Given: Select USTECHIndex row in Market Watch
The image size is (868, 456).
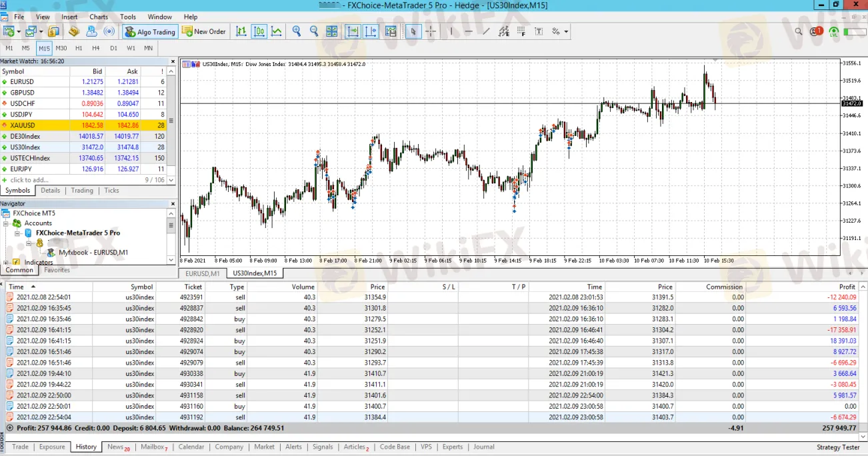Looking at the screenshot, I should coord(83,158).
